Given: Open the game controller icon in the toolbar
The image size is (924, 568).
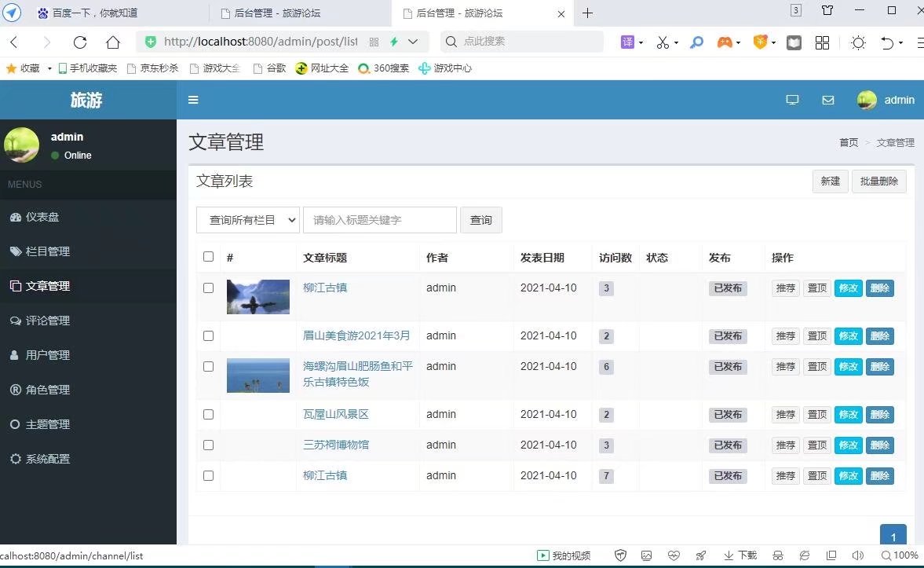Looking at the screenshot, I should coord(725,42).
